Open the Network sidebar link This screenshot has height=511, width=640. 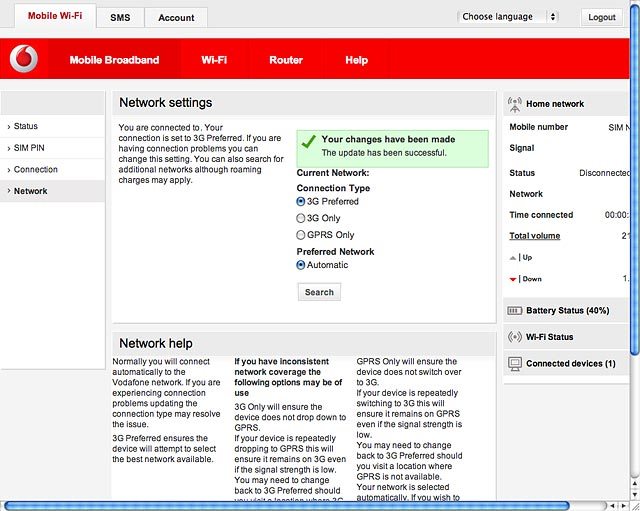pyautogui.click(x=52, y=191)
